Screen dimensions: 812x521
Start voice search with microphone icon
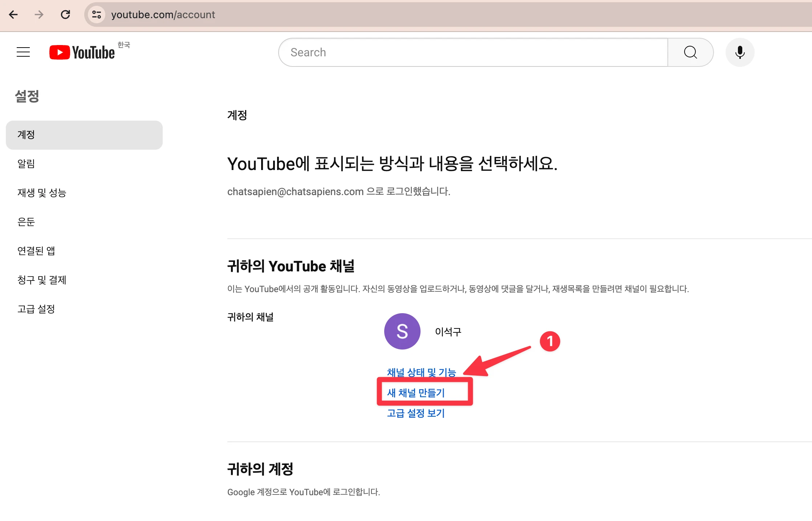click(740, 52)
